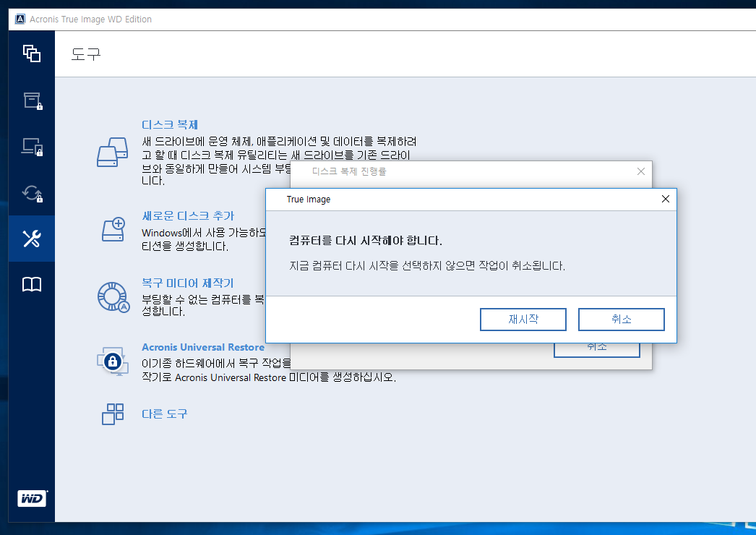Click the True Image dialog title
Screen dimensions: 756x535
(x=309, y=200)
